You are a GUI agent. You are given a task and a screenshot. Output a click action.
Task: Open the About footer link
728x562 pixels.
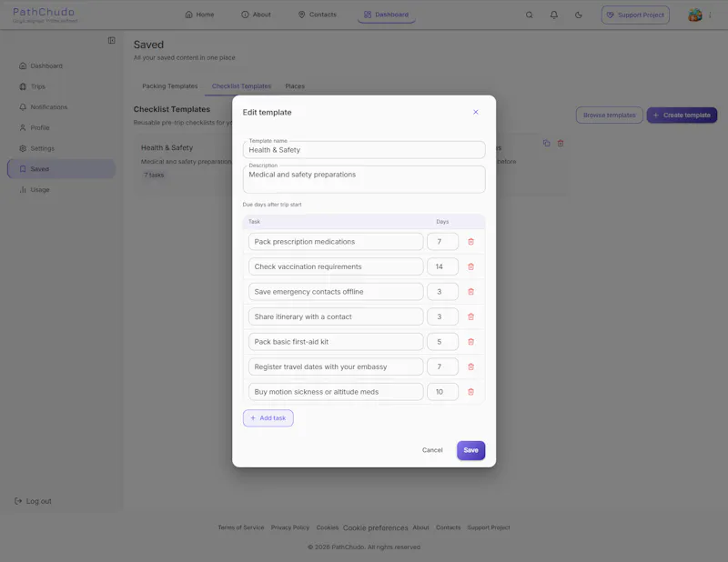tap(420, 527)
